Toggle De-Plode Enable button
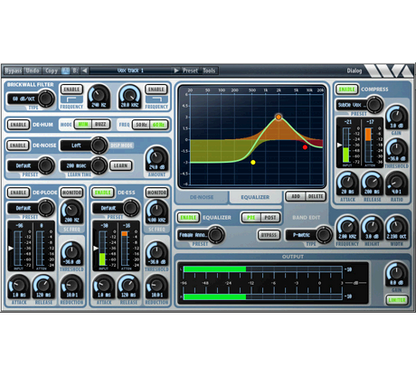 (18, 192)
